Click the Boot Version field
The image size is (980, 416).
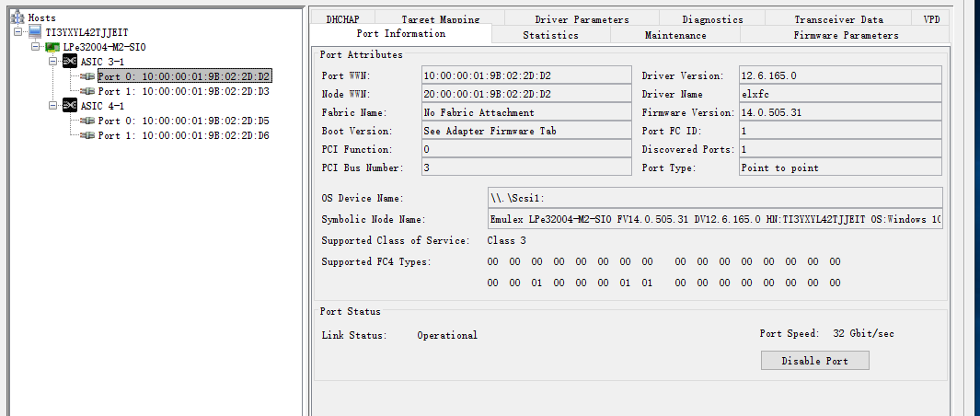click(x=526, y=131)
